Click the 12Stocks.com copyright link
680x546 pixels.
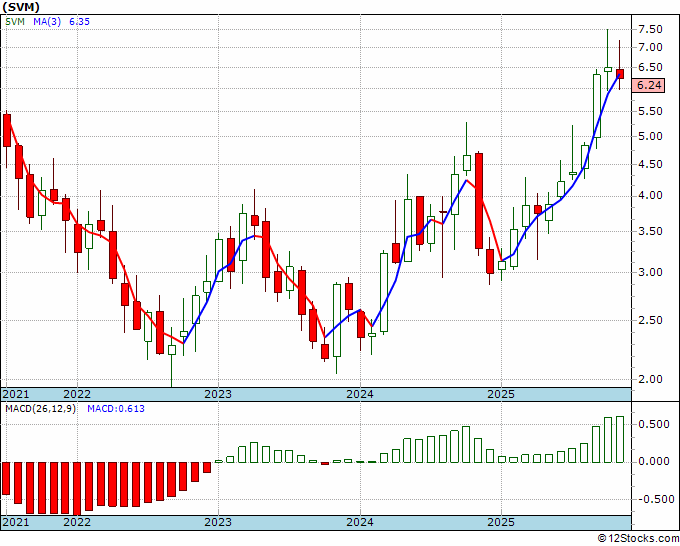tap(638, 539)
